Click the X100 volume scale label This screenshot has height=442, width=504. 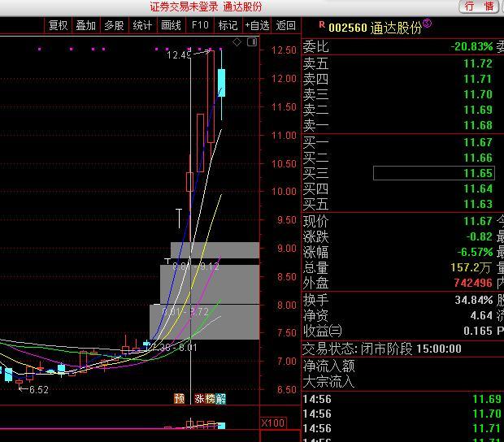point(273,422)
